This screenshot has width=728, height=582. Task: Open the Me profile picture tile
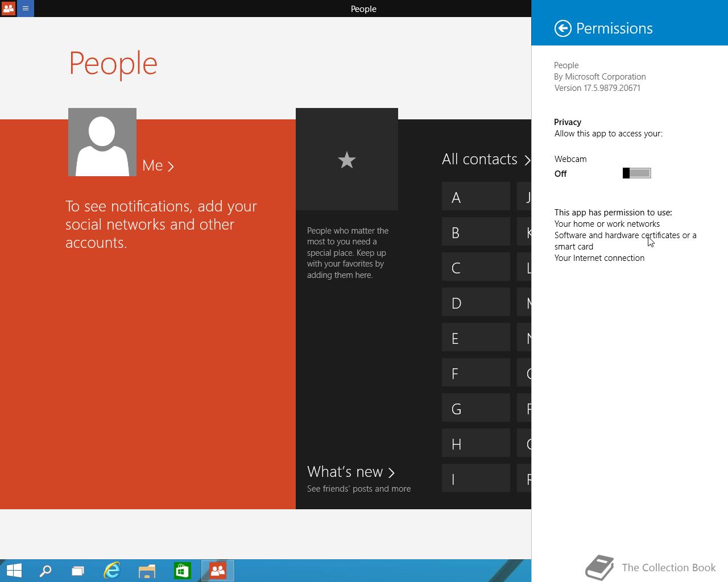point(102,142)
